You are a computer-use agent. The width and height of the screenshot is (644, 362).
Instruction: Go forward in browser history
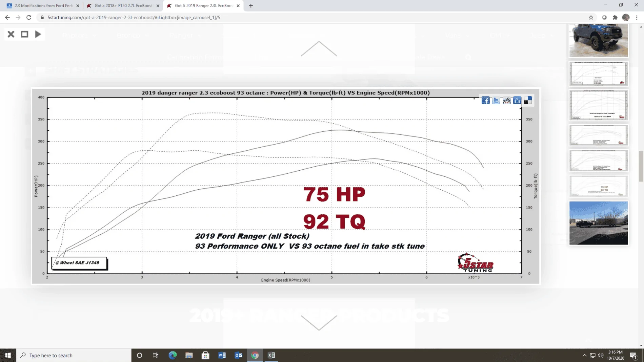pos(18,17)
